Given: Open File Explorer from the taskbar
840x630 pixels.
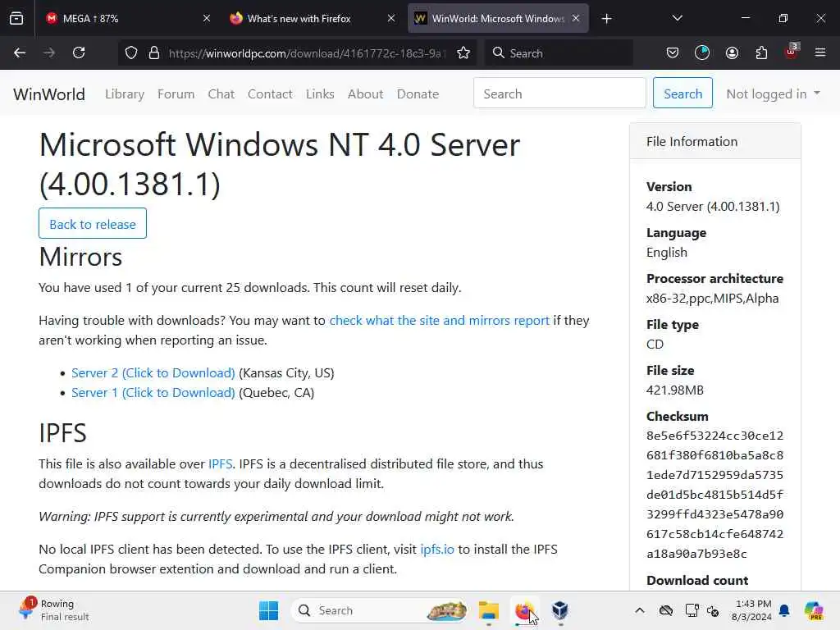Looking at the screenshot, I should point(489,610).
